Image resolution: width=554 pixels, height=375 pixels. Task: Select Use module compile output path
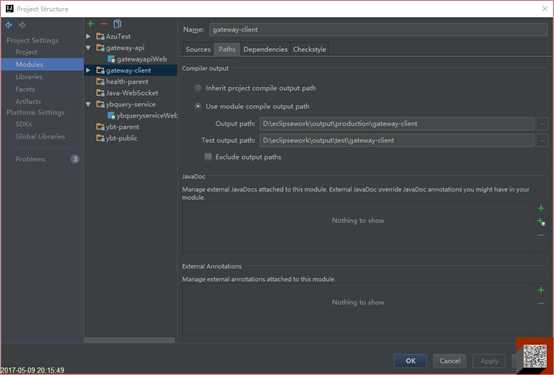(x=198, y=106)
